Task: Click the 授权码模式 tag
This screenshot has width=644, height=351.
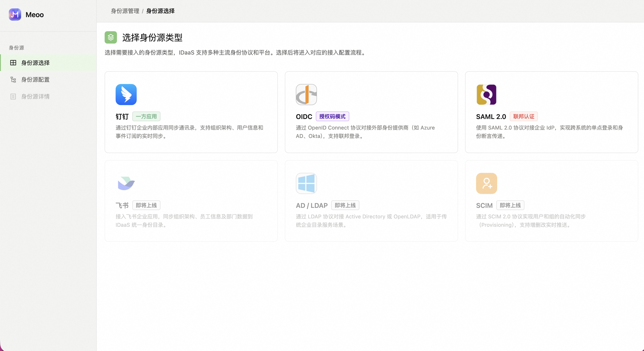Action: coord(332,117)
